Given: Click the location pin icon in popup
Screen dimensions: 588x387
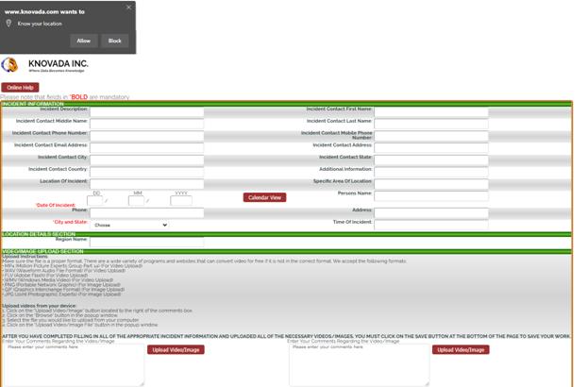Looking at the screenshot, I should click(x=8, y=23).
